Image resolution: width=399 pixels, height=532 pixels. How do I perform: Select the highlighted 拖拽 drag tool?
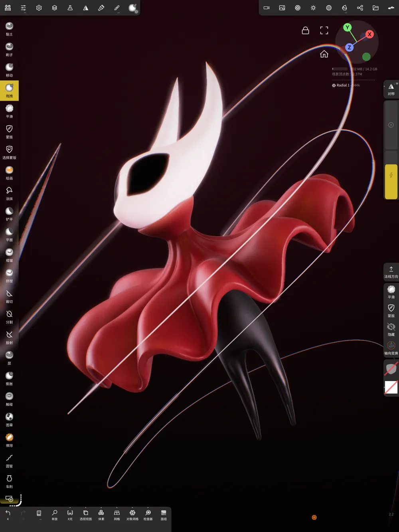[9, 91]
